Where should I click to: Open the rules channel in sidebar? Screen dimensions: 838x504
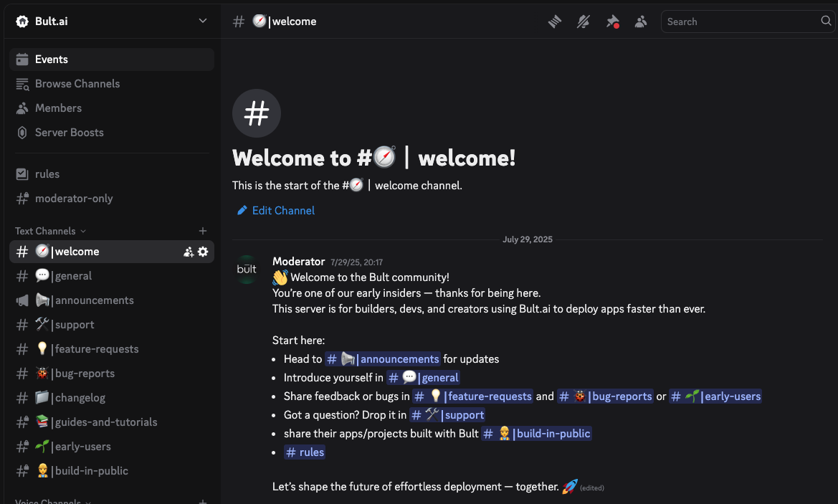112,174
